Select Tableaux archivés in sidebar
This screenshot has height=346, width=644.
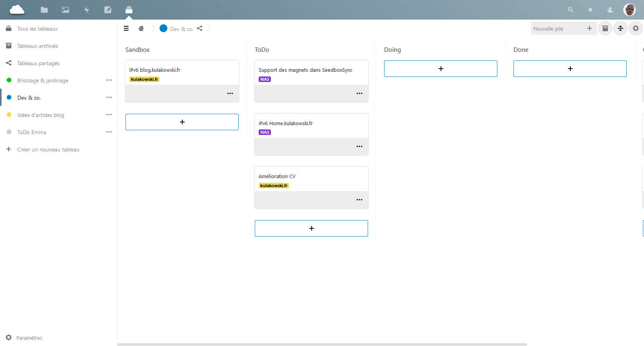coord(38,46)
